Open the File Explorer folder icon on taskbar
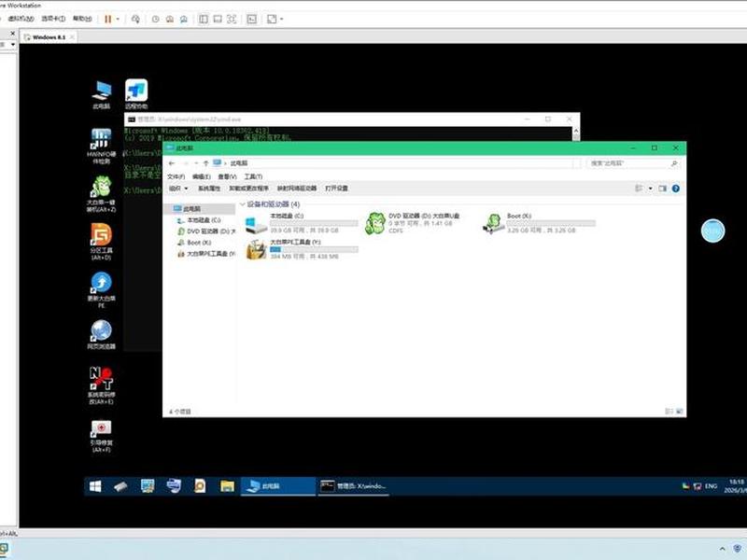Image resolution: width=747 pixels, height=560 pixels. [227, 486]
